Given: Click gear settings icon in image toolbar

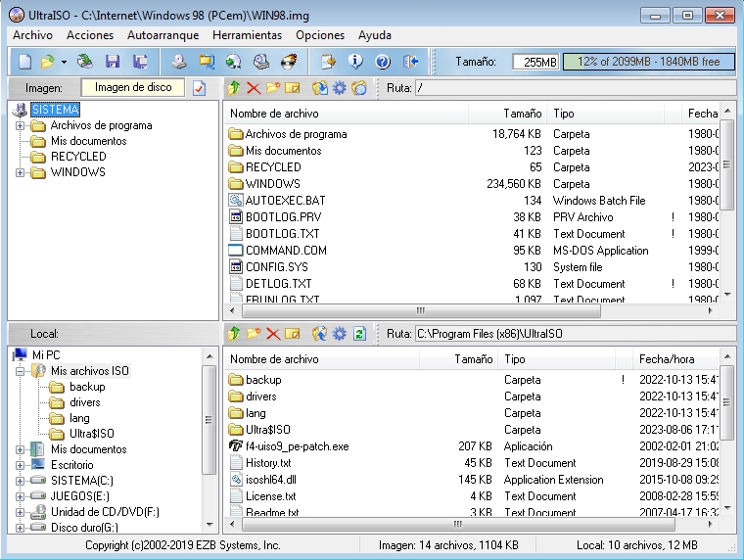Looking at the screenshot, I should (340, 88).
